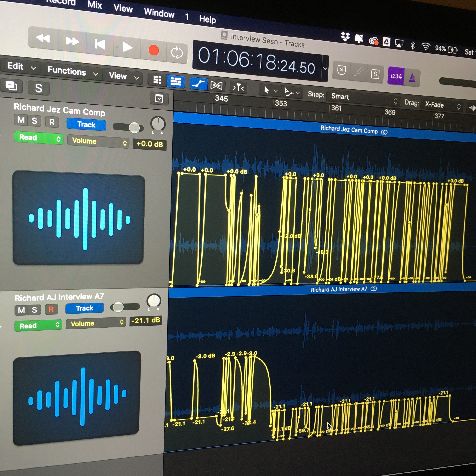Click the Dropbox menu bar icon
This screenshot has height=476, width=476.
click(345, 37)
